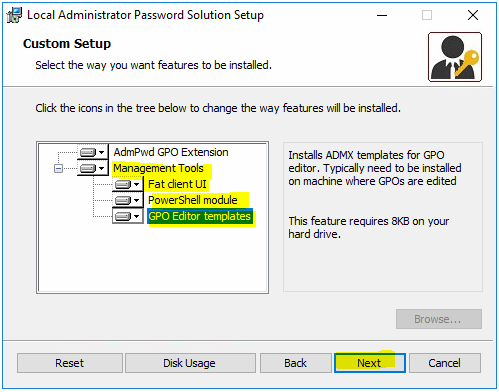Select the Management Tools feature label
This screenshot has height=392, width=499.
click(158, 168)
